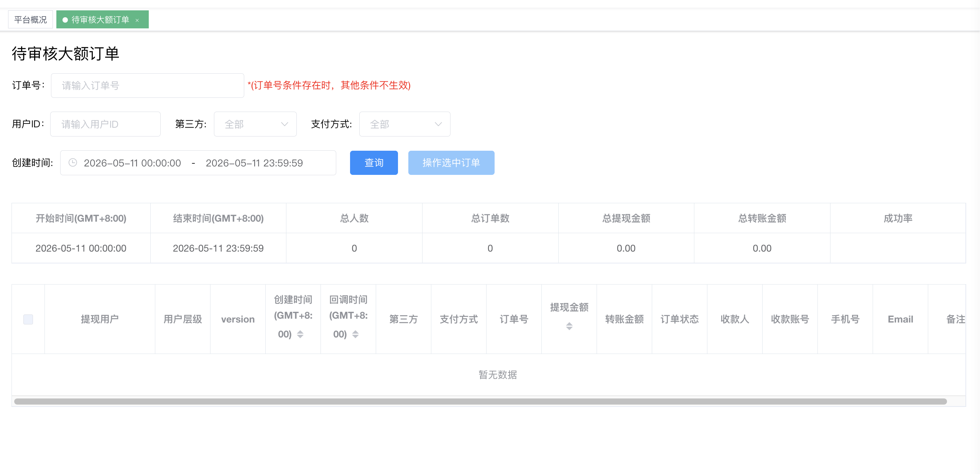Click the 总转账金额 summary header

762,218
